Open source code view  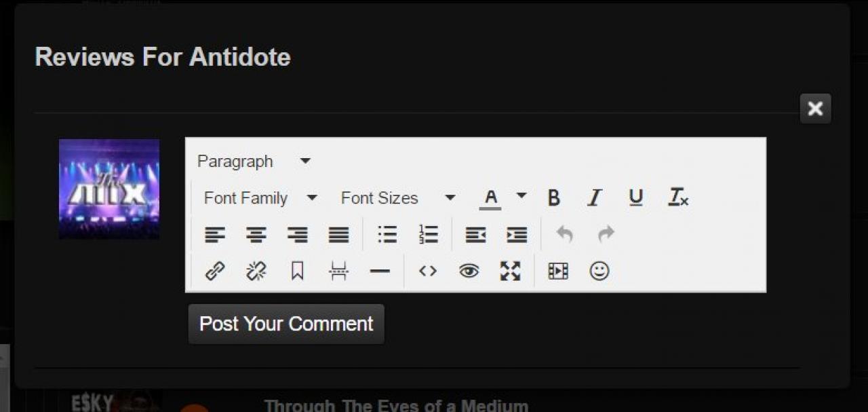coord(427,271)
